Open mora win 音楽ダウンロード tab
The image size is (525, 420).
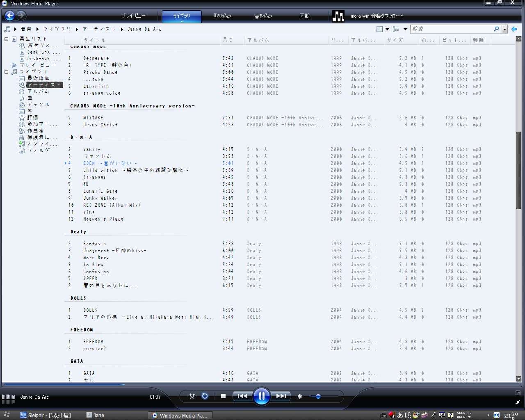click(x=377, y=16)
